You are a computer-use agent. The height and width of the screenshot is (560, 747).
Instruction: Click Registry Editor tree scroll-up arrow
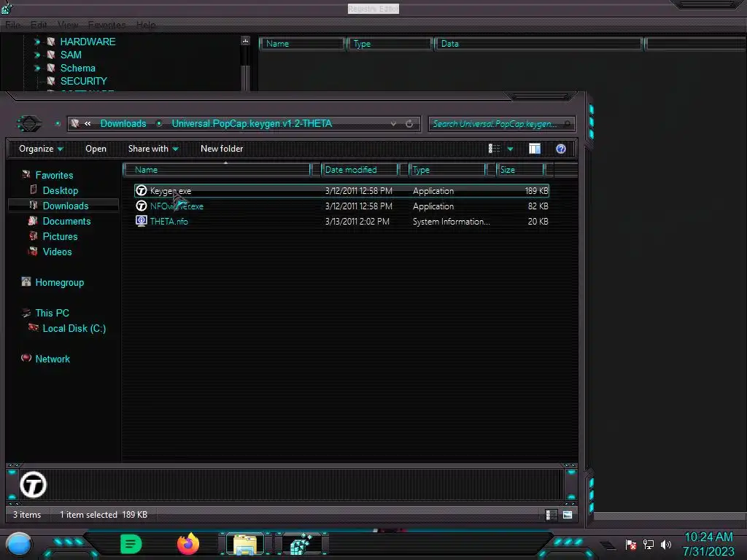(245, 42)
